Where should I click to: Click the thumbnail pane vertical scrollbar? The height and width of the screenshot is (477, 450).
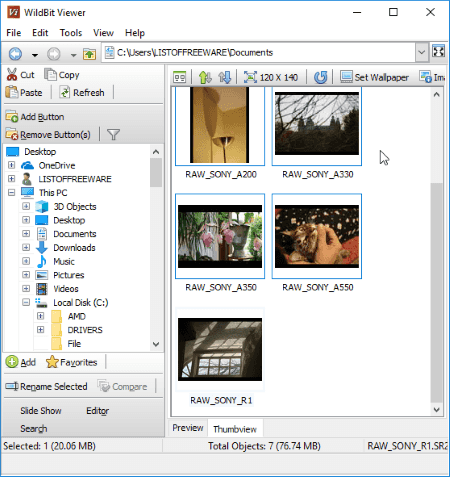coord(437,253)
